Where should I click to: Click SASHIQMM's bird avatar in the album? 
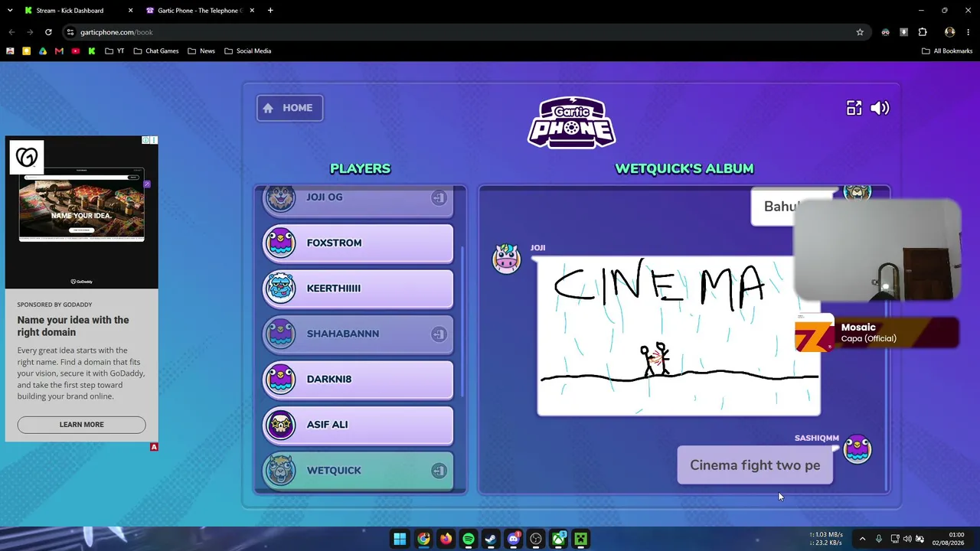pos(857,449)
